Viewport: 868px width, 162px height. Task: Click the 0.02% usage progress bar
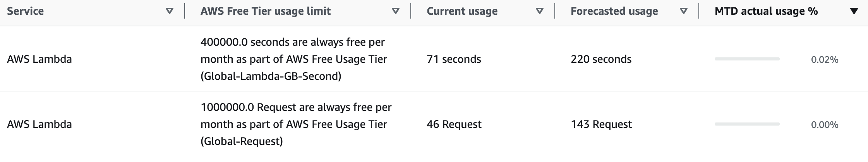[x=747, y=59]
